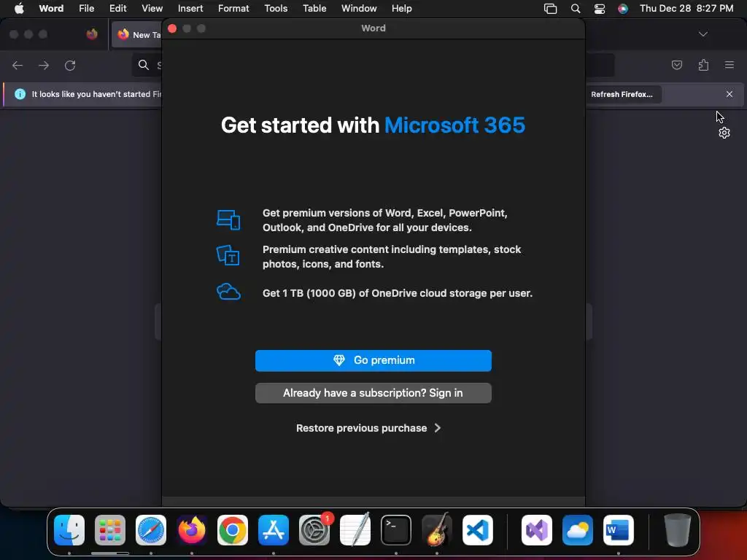Launch Safari from the dock
This screenshot has width=747, height=560.
point(151,529)
